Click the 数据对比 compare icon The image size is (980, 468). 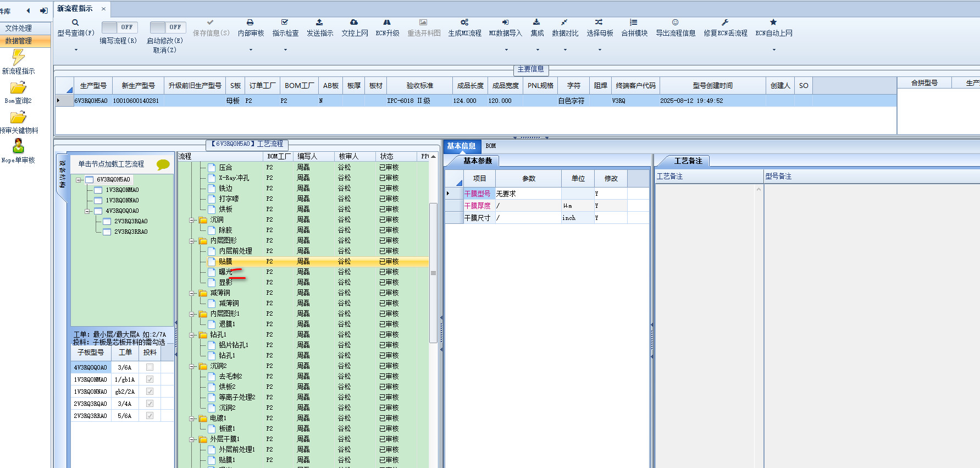pos(564,23)
